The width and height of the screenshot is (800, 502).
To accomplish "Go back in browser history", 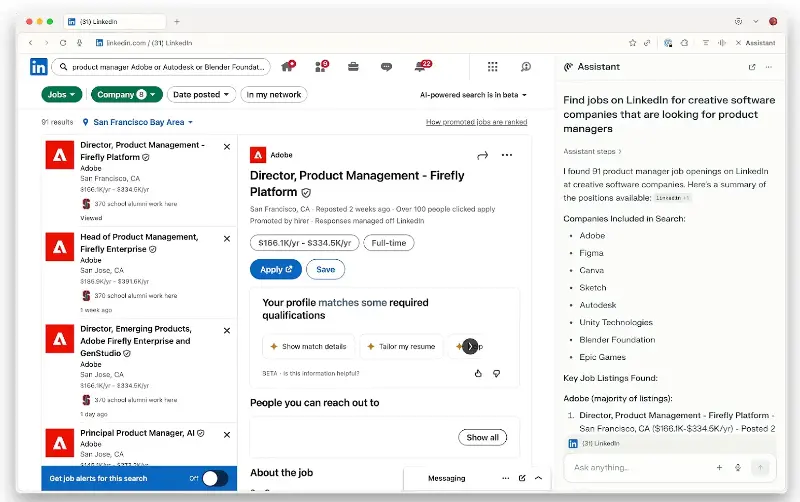I will point(31,43).
